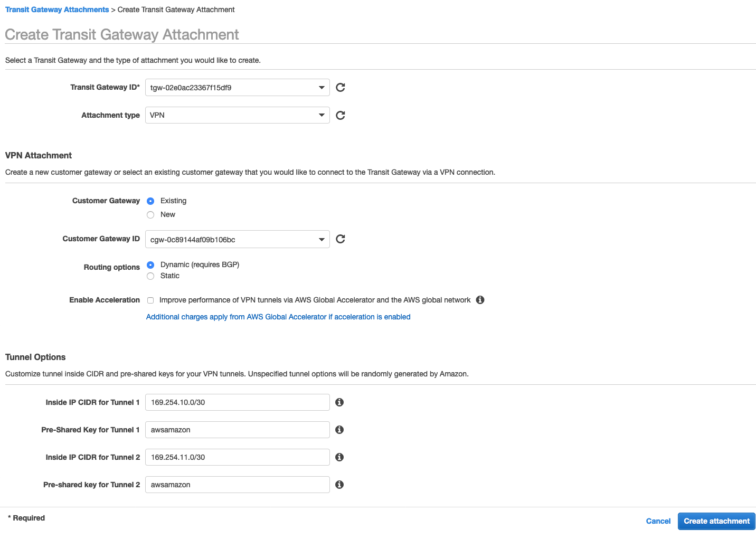Open the Transit Gateway ID dropdown
The width and height of the screenshot is (756, 539).
237,88
